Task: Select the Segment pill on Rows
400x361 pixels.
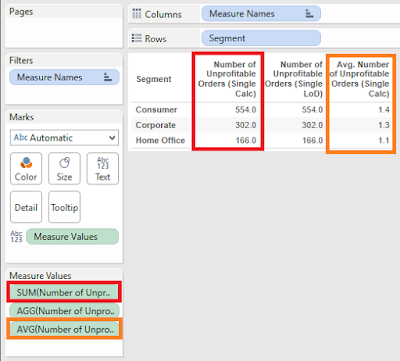Action: 261,38
